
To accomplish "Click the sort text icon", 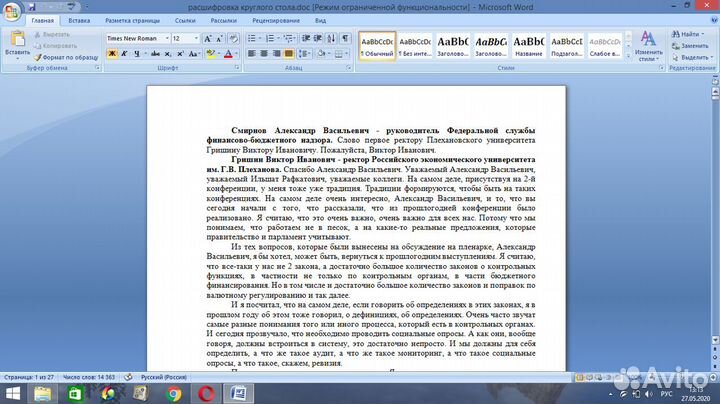I will [331, 38].
